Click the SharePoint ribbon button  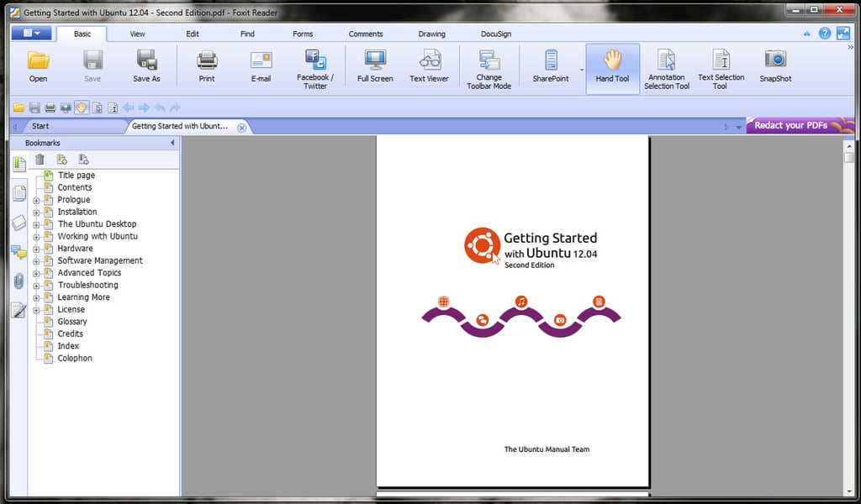coord(550,66)
